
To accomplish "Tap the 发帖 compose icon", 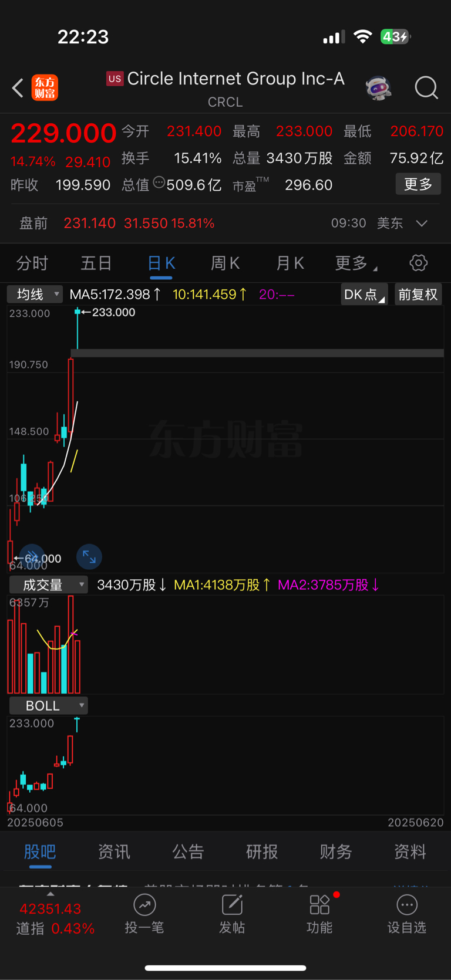I will 232,905.
